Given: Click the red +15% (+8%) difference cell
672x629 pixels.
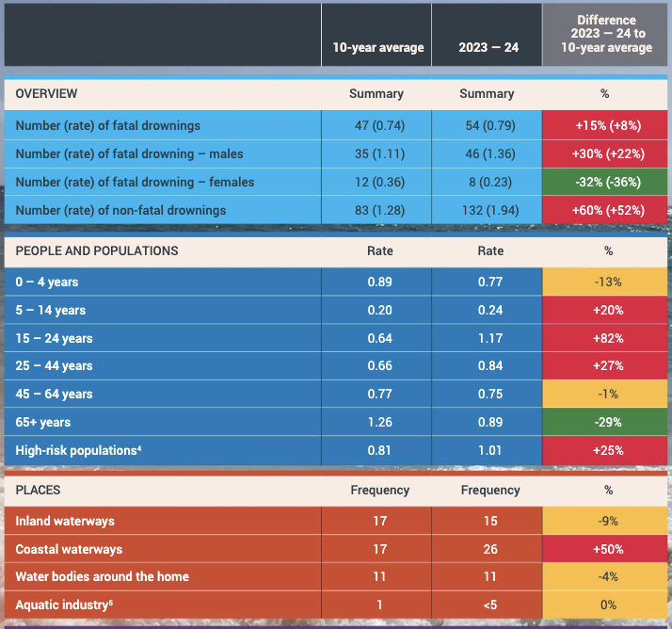Looking at the screenshot, I should point(607,125).
